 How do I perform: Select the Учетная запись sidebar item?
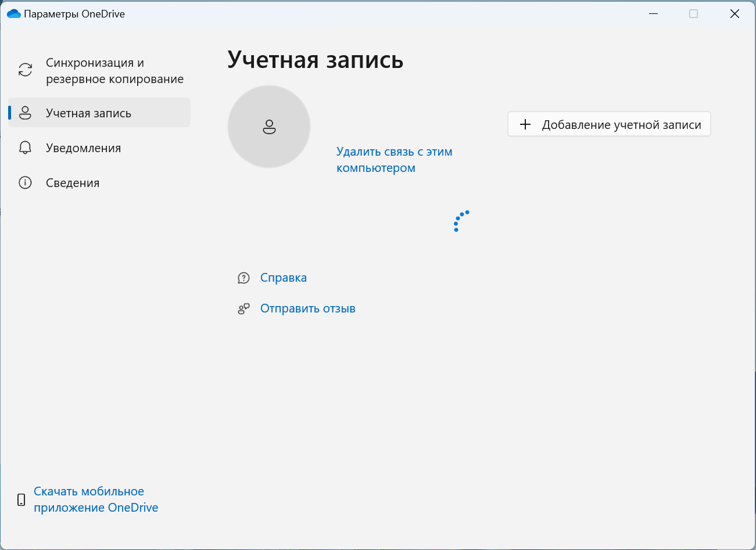[x=99, y=113]
